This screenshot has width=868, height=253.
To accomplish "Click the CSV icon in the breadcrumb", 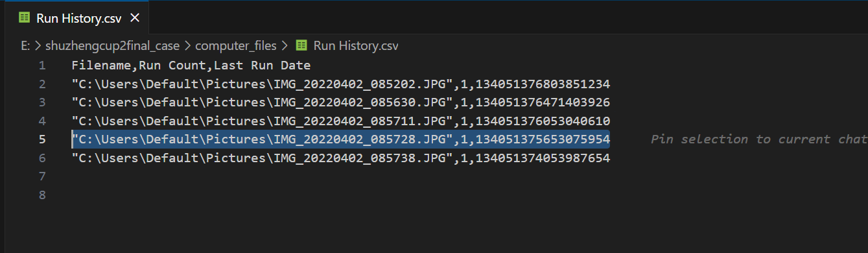I will click(301, 45).
